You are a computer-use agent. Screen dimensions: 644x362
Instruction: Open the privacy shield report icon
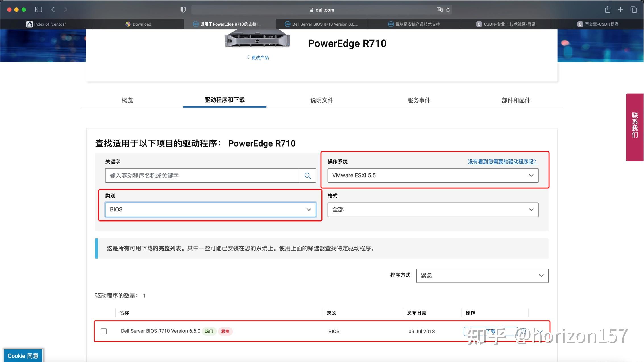pos(183,10)
